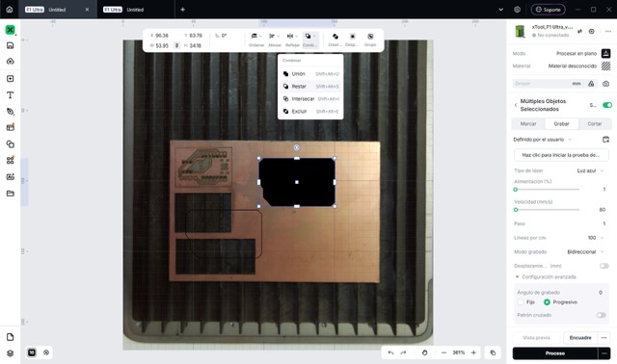
Task: Click the switch device arrows icon
Action: pos(579,31)
